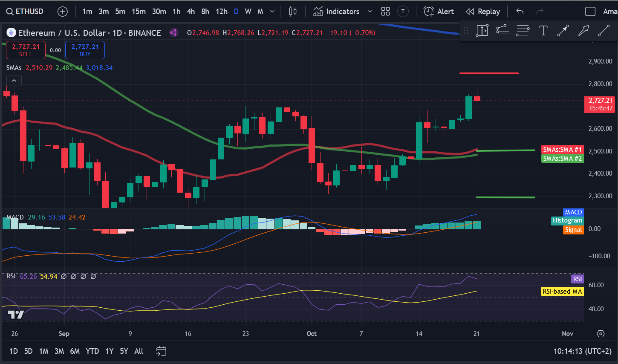Click the orange Signal scale label
The height and width of the screenshot is (364, 618).
click(x=573, y=230)
